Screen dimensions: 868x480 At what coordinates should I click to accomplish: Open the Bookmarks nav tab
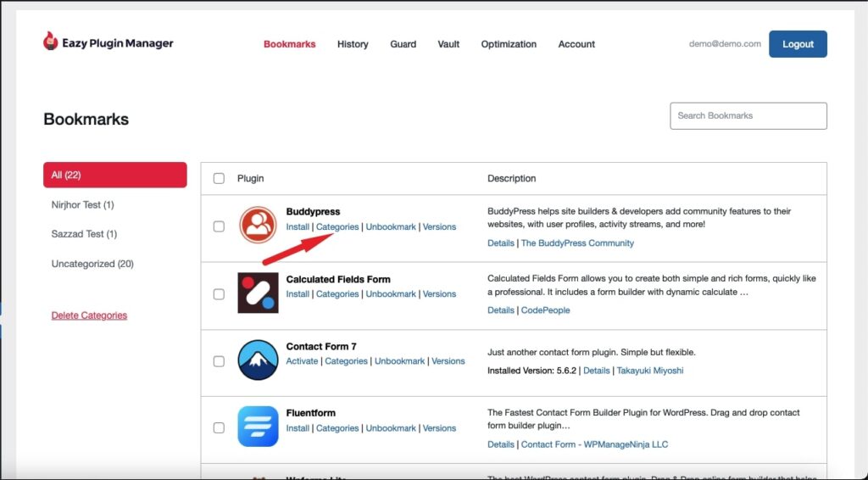[290, 44]
